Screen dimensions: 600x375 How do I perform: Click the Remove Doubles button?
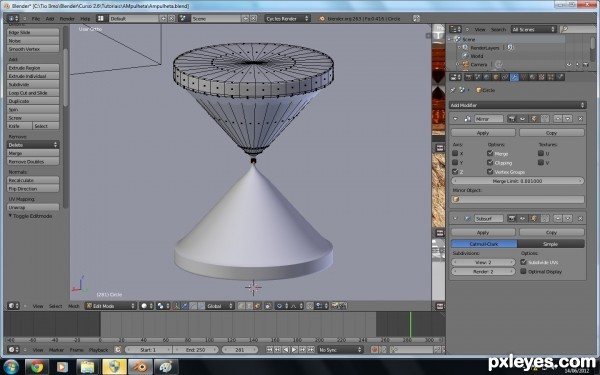(33, 161)
